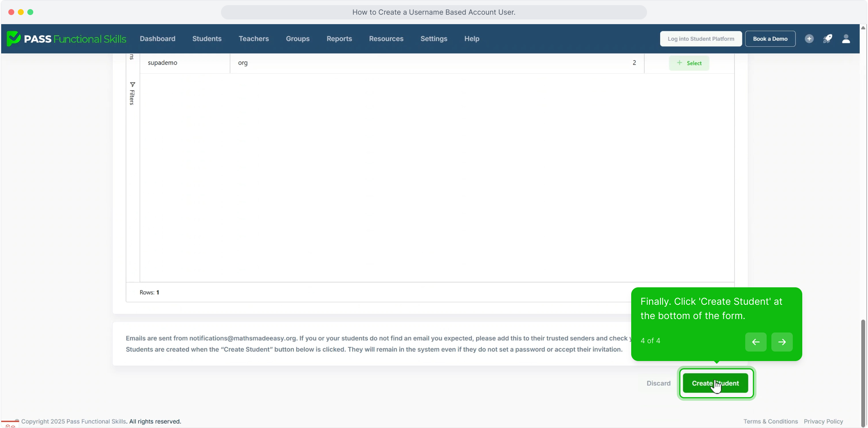Image resolution: width=868 pixels, height=428 pixels.
Task: Click the plus circle icon in header
Action: (x=809, y=39)
